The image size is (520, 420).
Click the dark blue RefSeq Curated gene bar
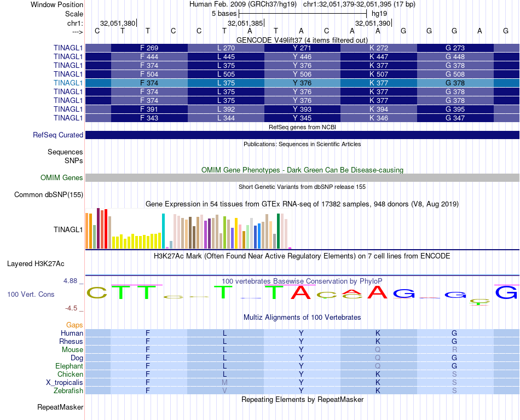[302, 135]
